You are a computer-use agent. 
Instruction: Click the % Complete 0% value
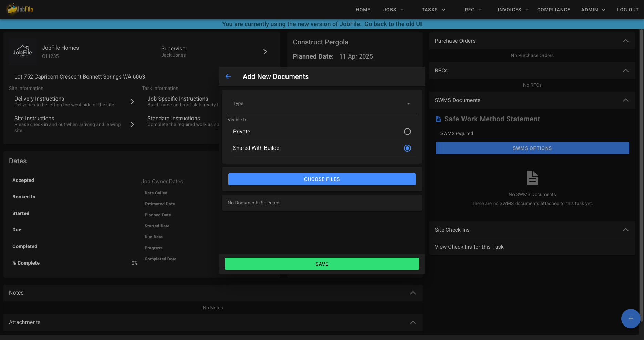134,263
